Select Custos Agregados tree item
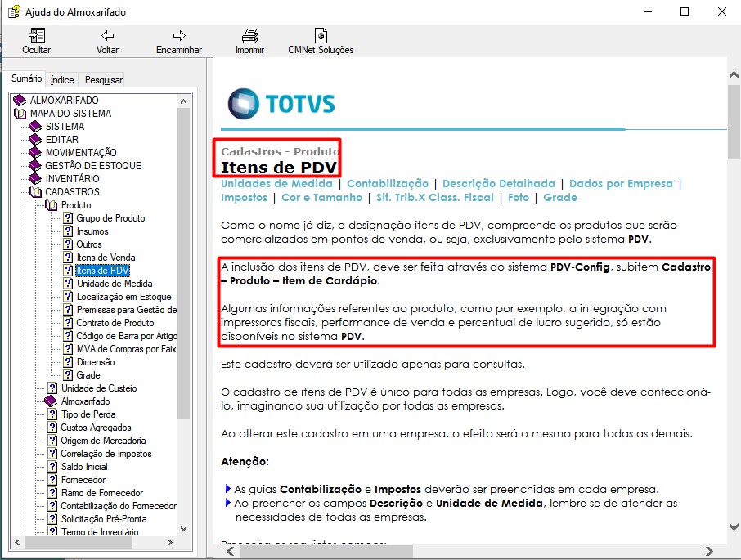 (x=96, y=428)
